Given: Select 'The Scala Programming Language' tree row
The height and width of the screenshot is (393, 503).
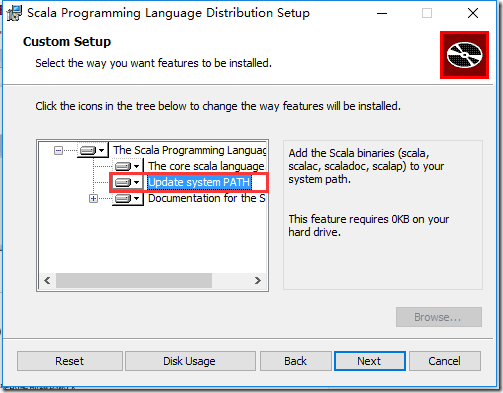Looking at the screenshot, I should [x=189, y=150].
